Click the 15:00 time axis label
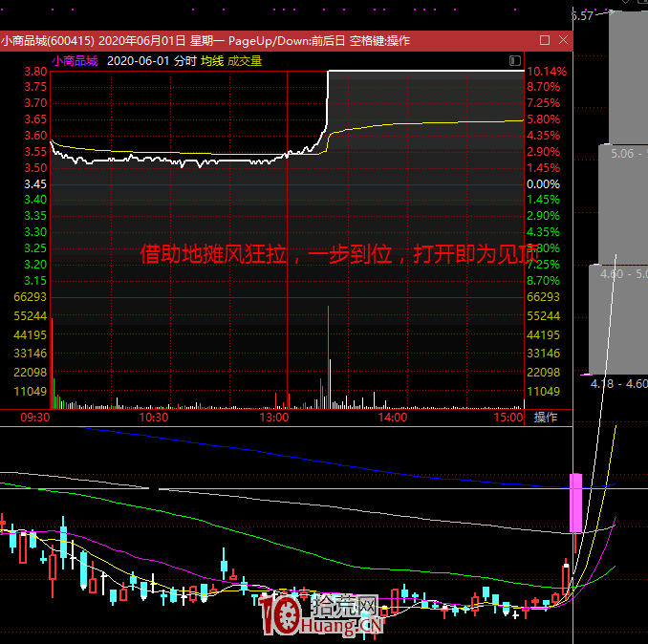Screen dimensions: 648x644 pyautogui.click(x=508, y=418)
